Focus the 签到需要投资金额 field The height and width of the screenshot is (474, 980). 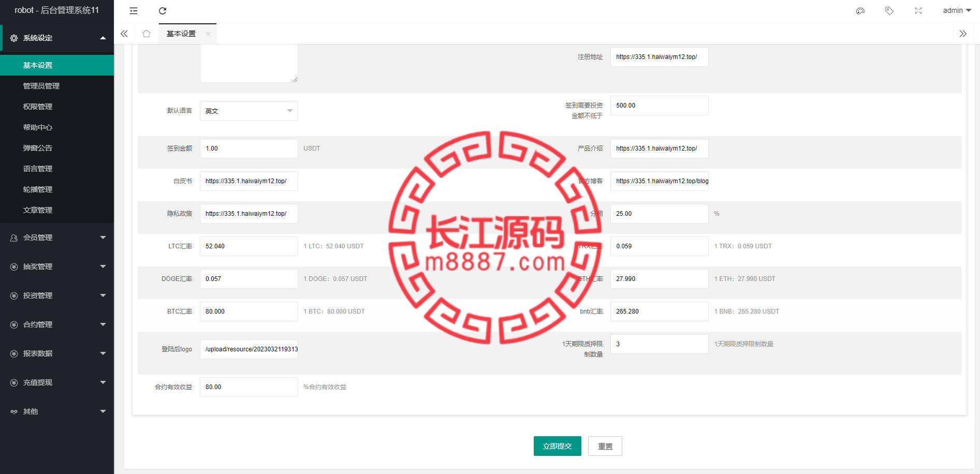pos(660,106)
